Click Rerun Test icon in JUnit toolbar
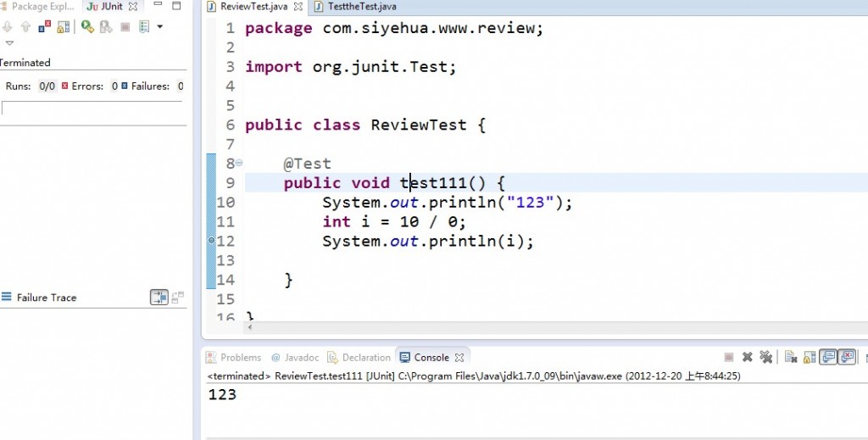 [x=87, y=27]
